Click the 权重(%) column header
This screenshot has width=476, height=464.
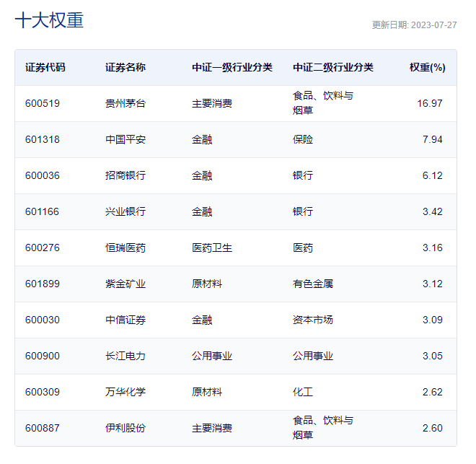[x=428, y=67]
